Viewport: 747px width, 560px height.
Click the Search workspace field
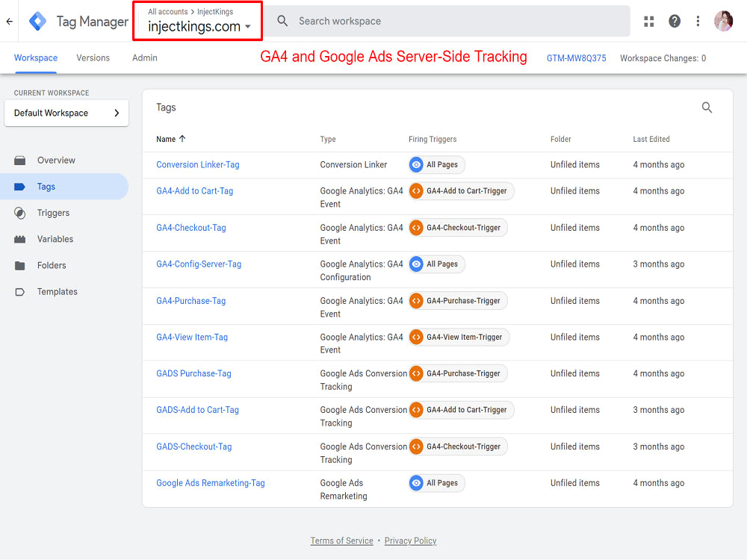[x=447, y=21]
